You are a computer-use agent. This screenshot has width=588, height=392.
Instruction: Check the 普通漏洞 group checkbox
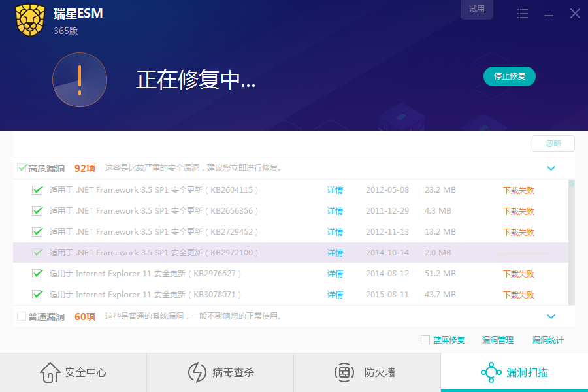[22, 316]
